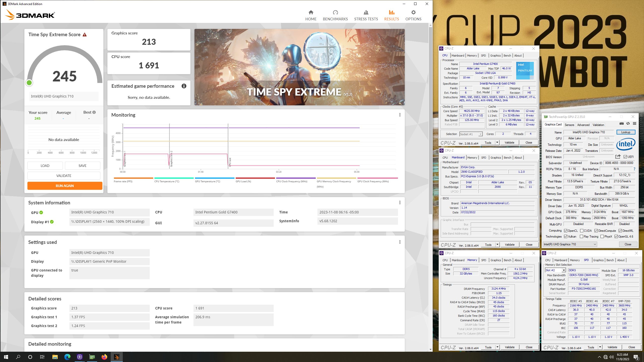The width and height of the screenshot is (644, 362).
Task: Toggle the UEFI checkbox in GPU-Z
Action: click(625, 157)
